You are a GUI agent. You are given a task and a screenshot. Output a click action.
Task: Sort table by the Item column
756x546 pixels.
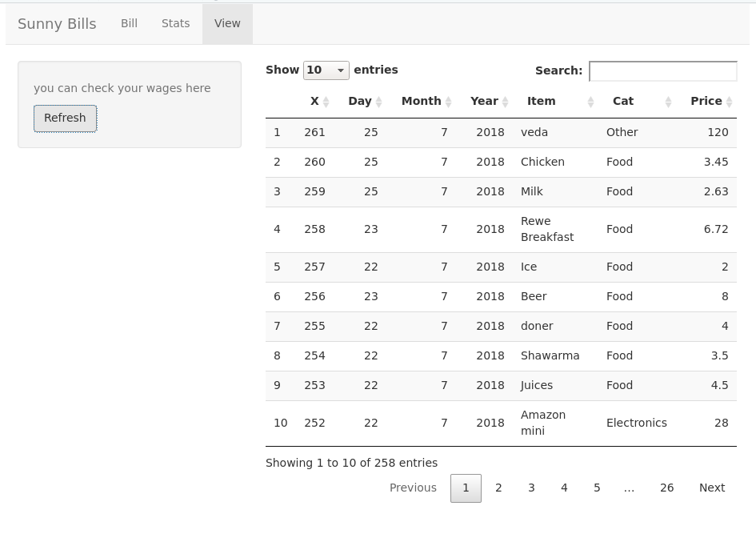(x=555, y=102)
